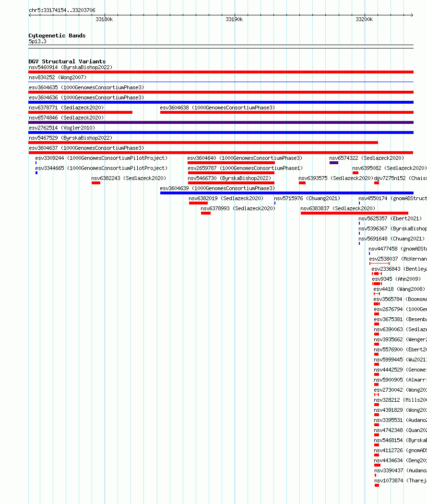Click the nsv4391829 variant label
The image size is (427, 504).
click(x=400, y=410)
